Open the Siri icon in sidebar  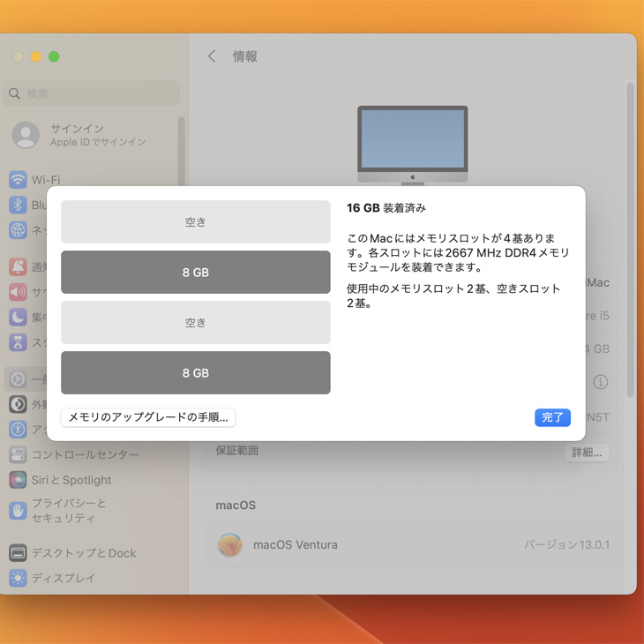pos(18,479)
